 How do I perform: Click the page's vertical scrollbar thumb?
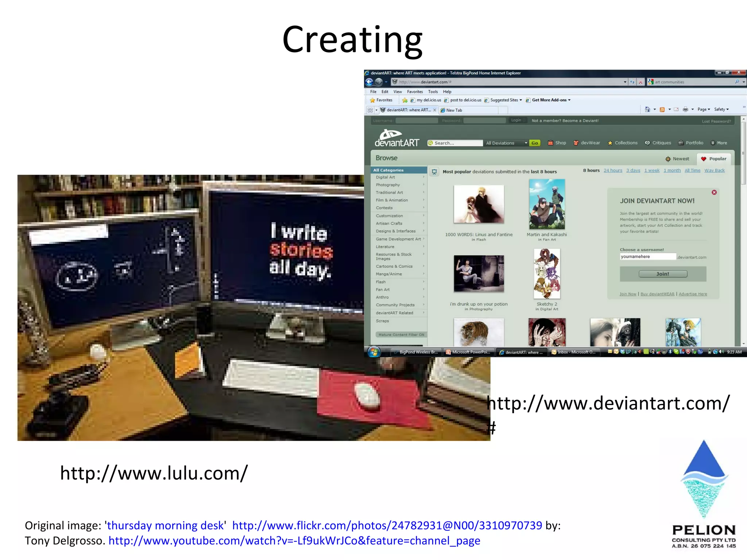[744, 153]
